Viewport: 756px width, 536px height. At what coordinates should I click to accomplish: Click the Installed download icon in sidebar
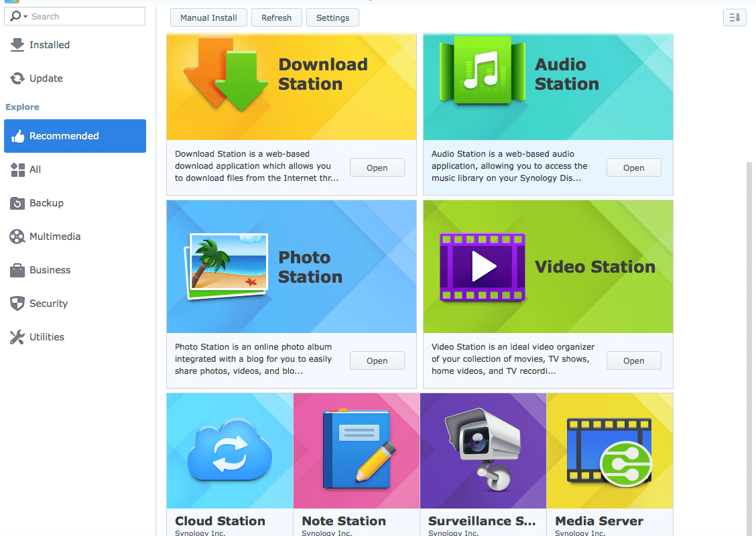[x=17, y=45]
